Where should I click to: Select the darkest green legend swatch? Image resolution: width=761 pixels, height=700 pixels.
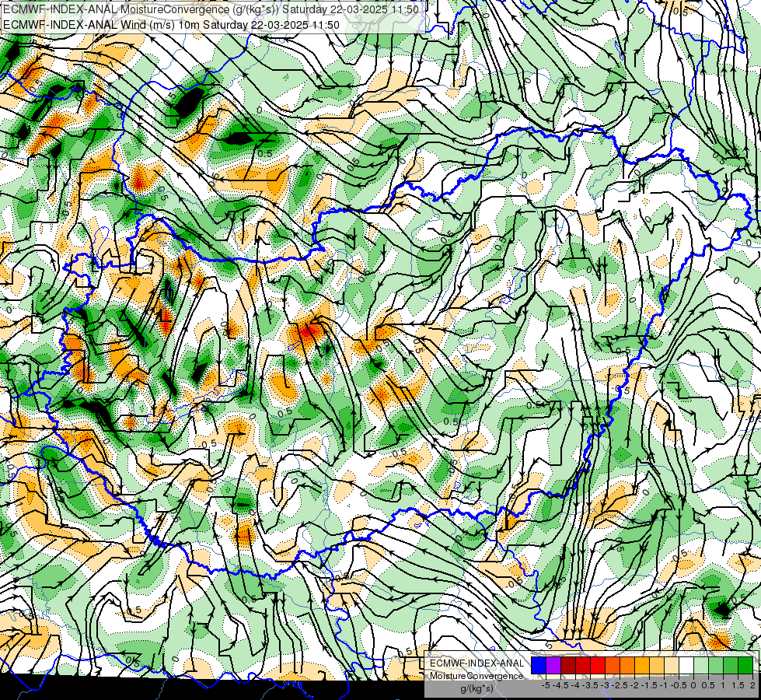click(745, 665)
